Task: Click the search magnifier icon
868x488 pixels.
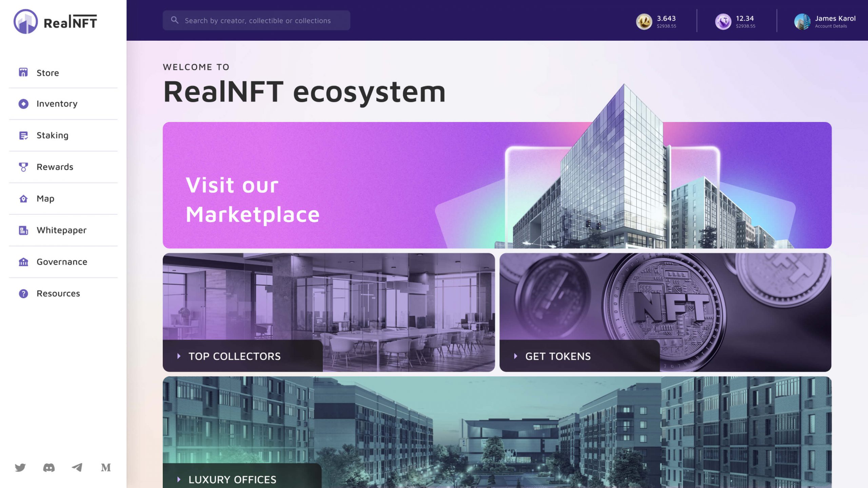Action: 175,20
